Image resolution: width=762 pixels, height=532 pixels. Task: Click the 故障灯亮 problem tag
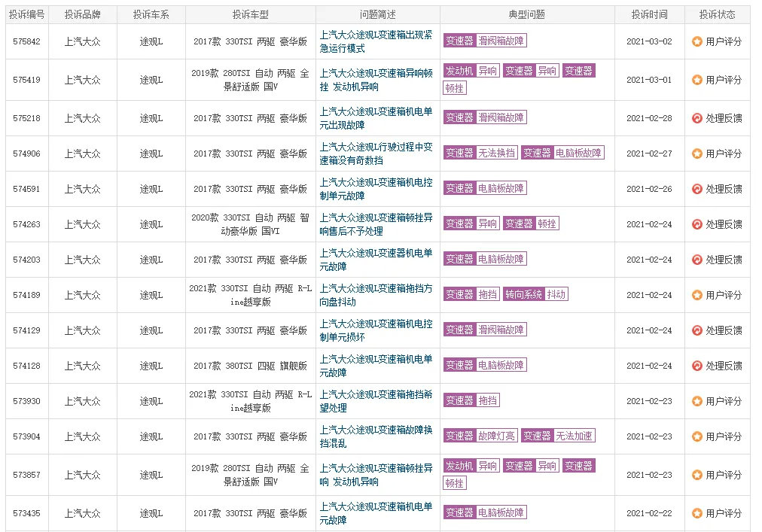coord(497,436)
